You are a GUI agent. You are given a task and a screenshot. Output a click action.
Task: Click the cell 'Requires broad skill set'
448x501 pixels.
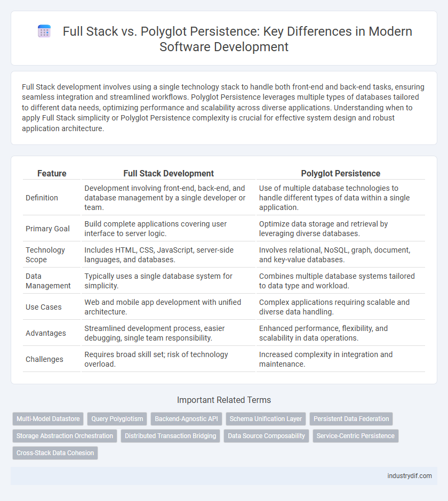pyautogui.click(x=169, y=359)
